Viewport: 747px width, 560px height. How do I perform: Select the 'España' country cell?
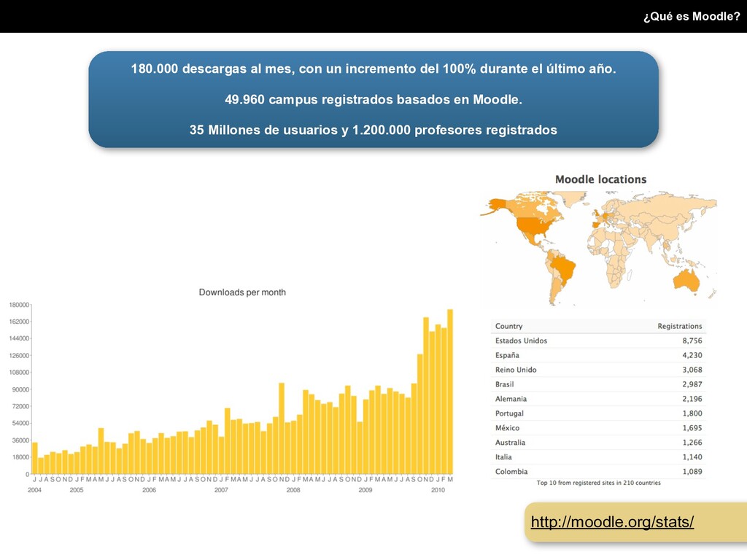pos(507,355)
